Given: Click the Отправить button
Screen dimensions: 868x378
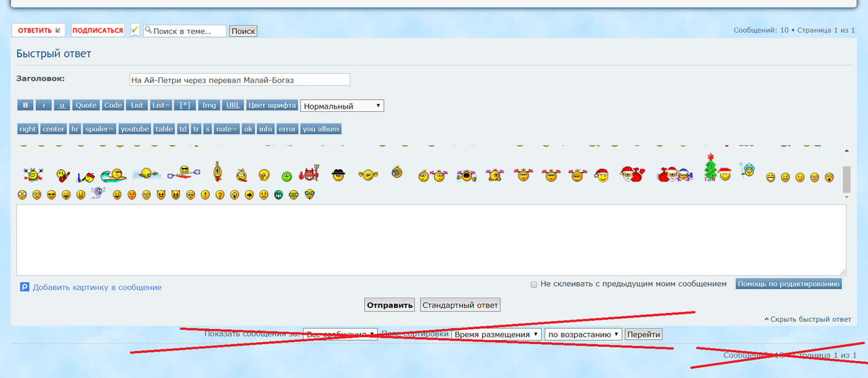Looking at the screenshot, I should [390, 305].
